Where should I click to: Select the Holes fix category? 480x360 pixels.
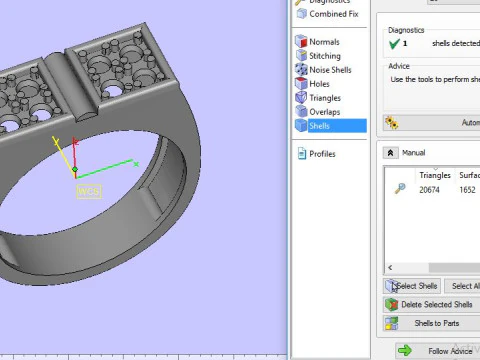click(313, 84)
